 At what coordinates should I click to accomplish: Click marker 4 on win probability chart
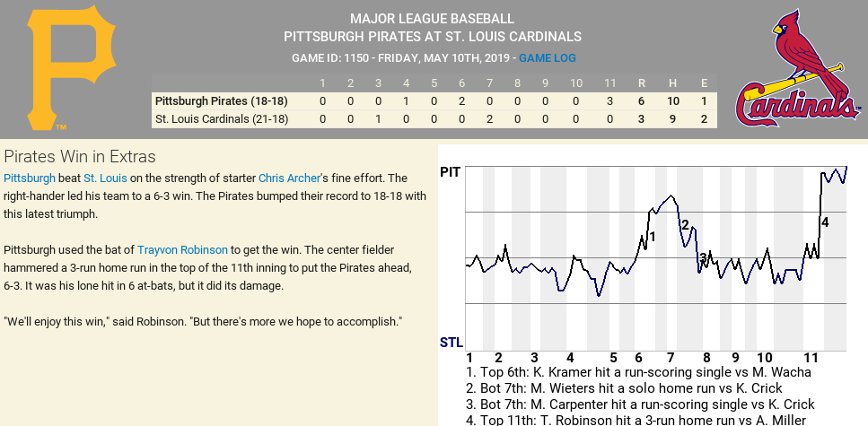(x=825, y=222)
